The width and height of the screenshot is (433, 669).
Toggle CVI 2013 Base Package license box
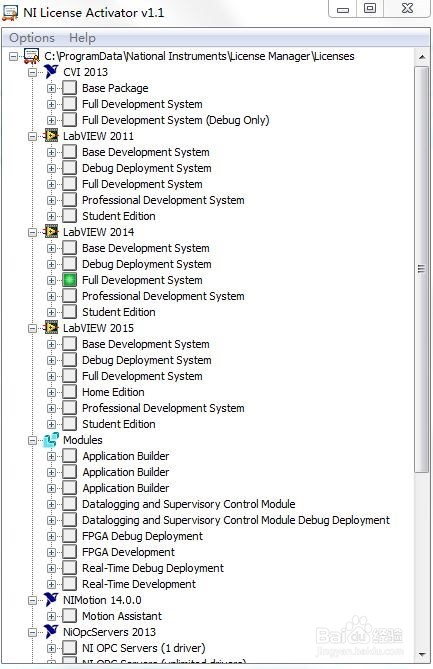[70, 88]
